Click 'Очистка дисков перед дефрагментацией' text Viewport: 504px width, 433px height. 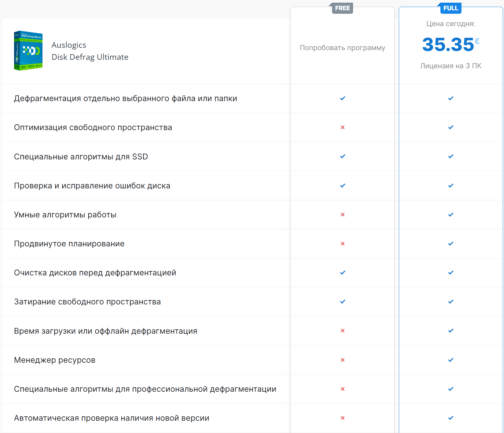(x=95, y=273)
